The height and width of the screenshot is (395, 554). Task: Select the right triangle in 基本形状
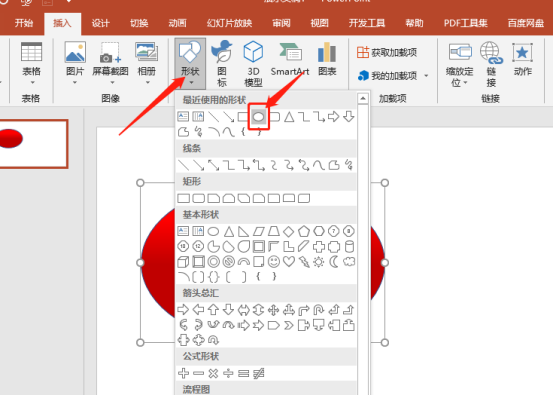pyautogui.click(x=243, y=231)
